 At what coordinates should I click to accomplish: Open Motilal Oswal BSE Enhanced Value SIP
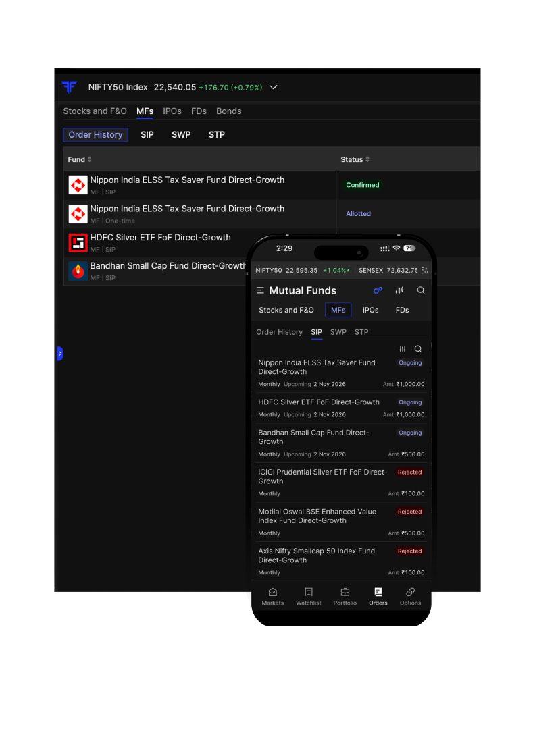tap(342, 522)
